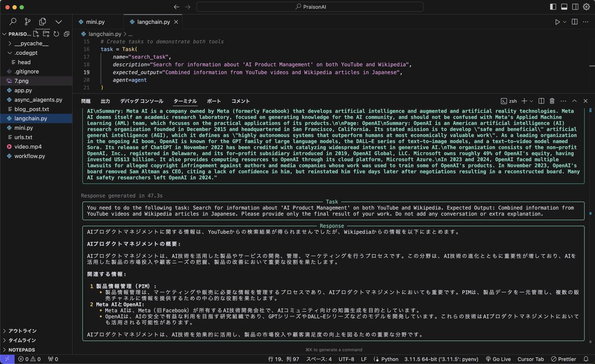Create a new folder in explorer
This screenshot has width=595, height=364.
click(x=46, y=34)
